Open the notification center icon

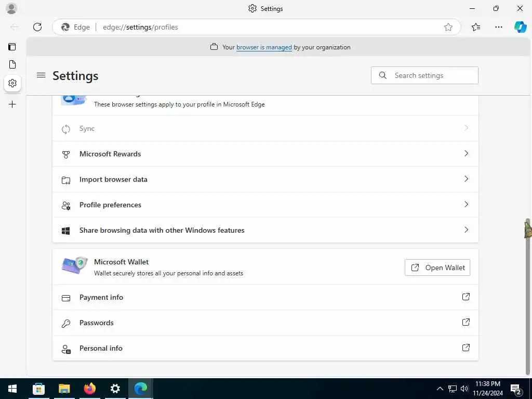pos(516,389)
